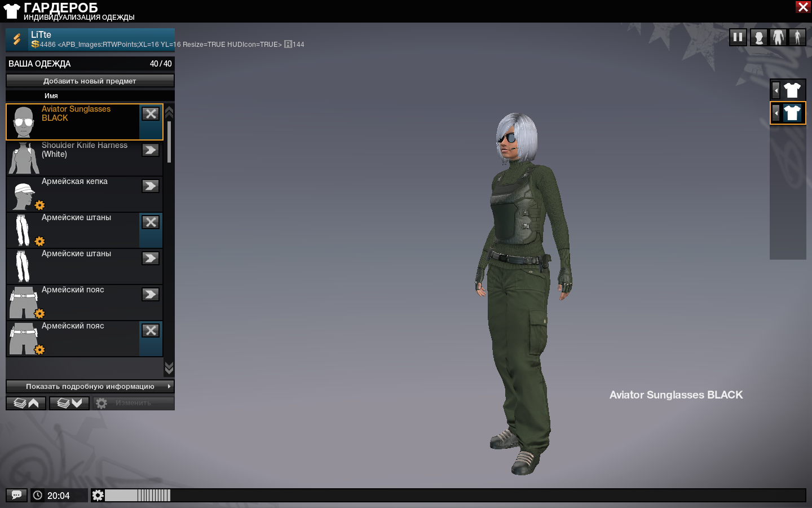Click the progress bar in bottom panel
812x508 pixels.
pos(138,496)
